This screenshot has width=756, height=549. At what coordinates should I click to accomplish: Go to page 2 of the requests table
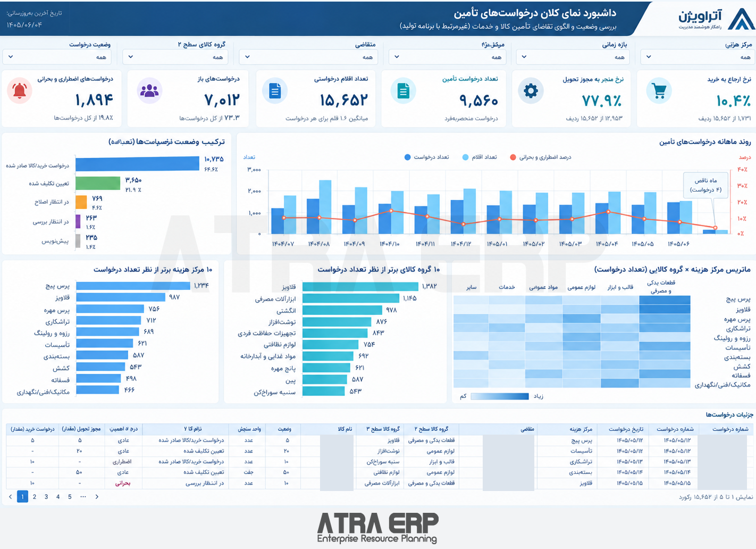click(x=35, y=497)
